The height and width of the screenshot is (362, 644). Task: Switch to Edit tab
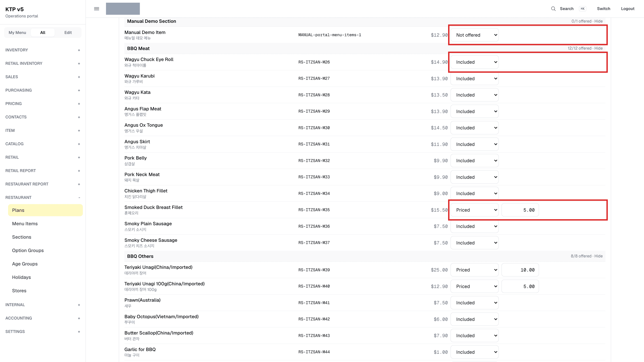[68, 32]
